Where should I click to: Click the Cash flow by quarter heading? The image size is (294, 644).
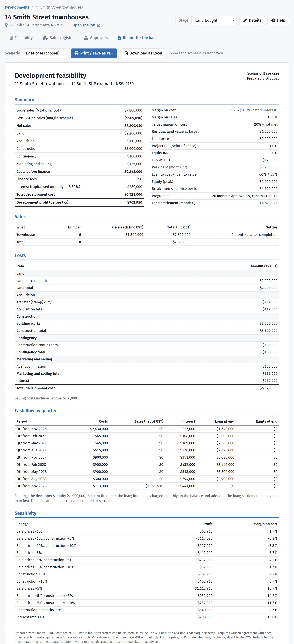36,411
